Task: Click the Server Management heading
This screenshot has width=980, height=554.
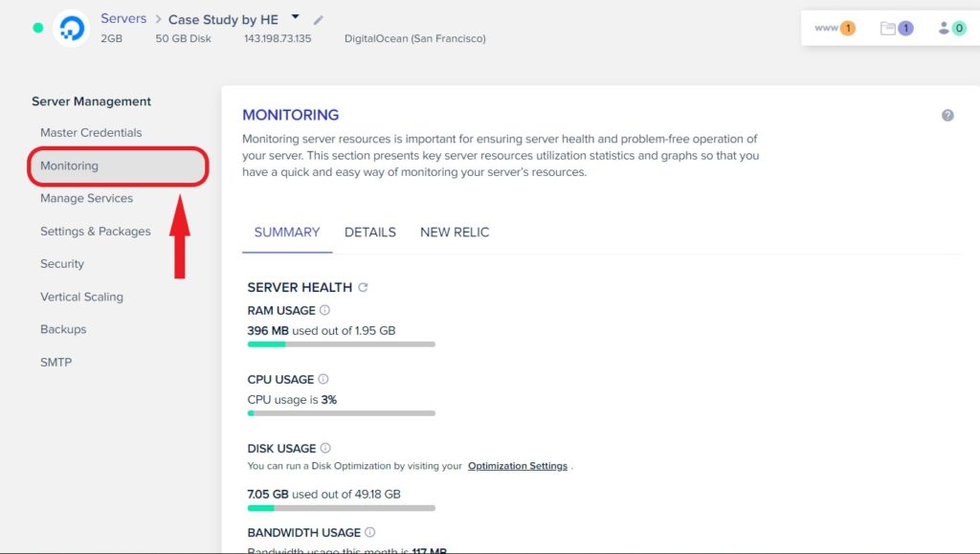Action: (x=91, y=101)
